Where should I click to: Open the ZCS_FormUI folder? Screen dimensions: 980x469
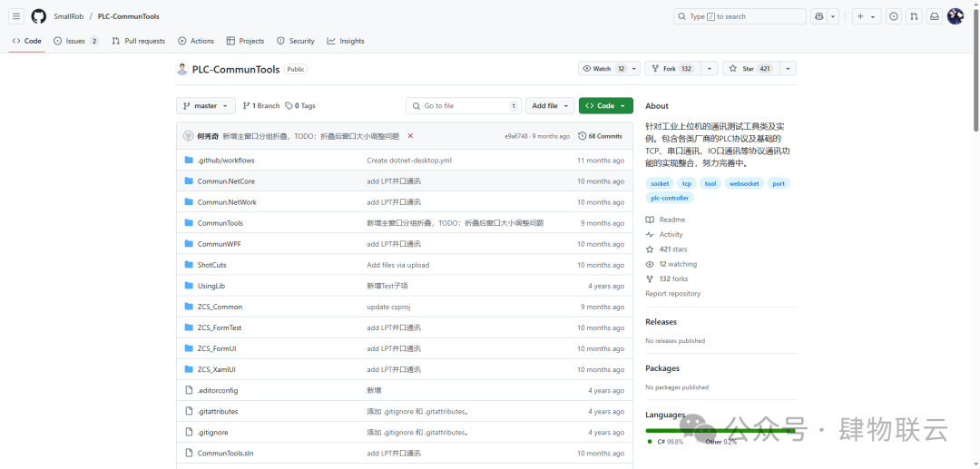[217, 348]
